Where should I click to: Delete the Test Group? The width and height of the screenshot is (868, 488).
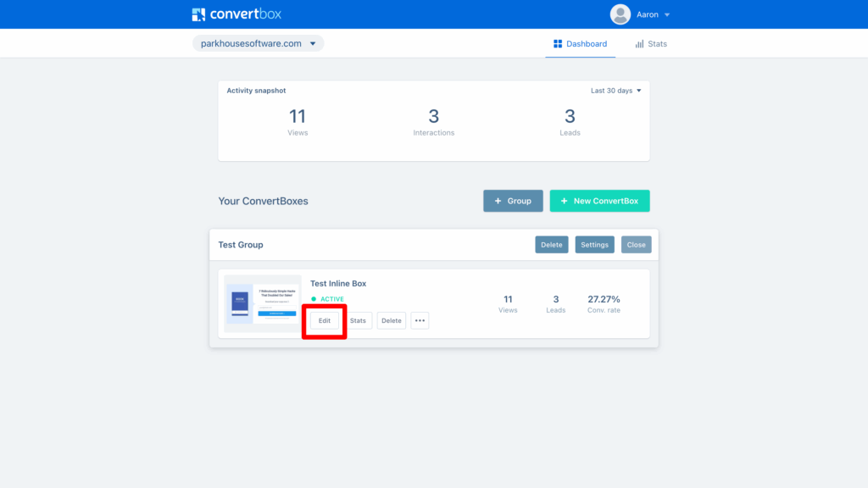pos(552,245)
